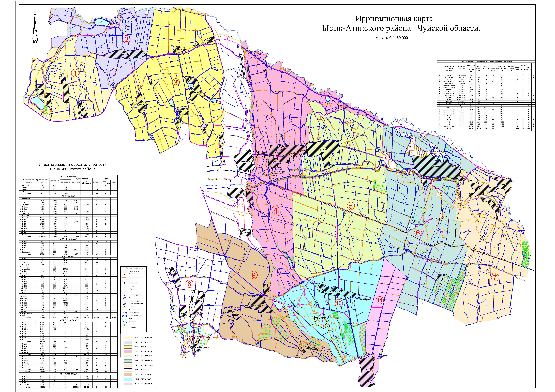Select the red circled number 6 on map
555x392 pixels.
(418, 232)
